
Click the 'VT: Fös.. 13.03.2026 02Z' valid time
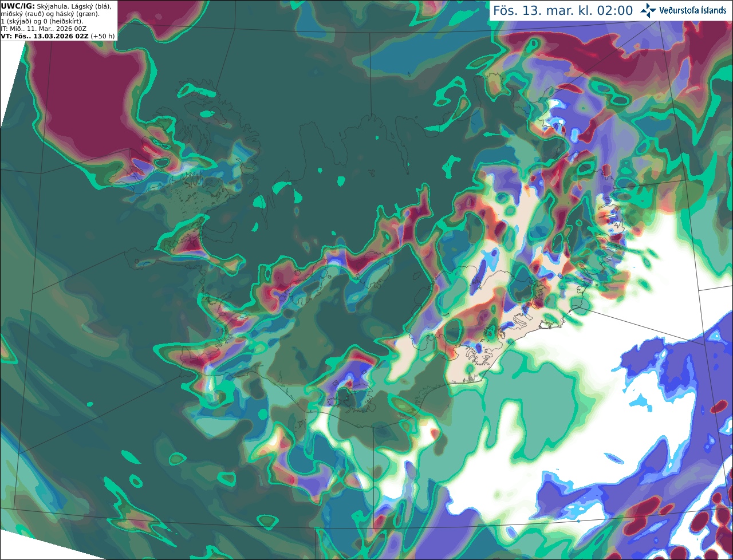44,36
